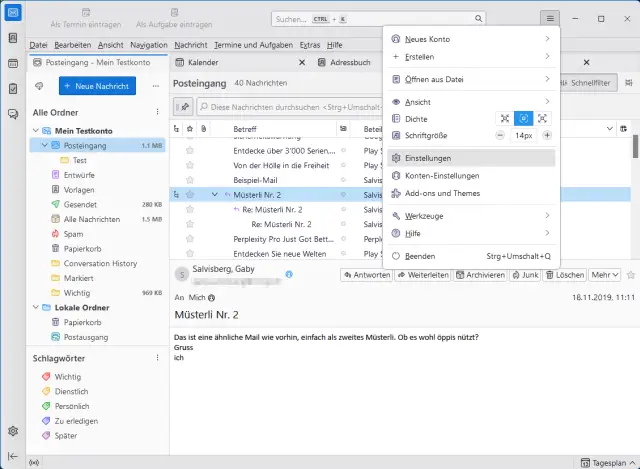
Task: Open the Calendar space in the sidebar
Action: (x=12, y=63)
